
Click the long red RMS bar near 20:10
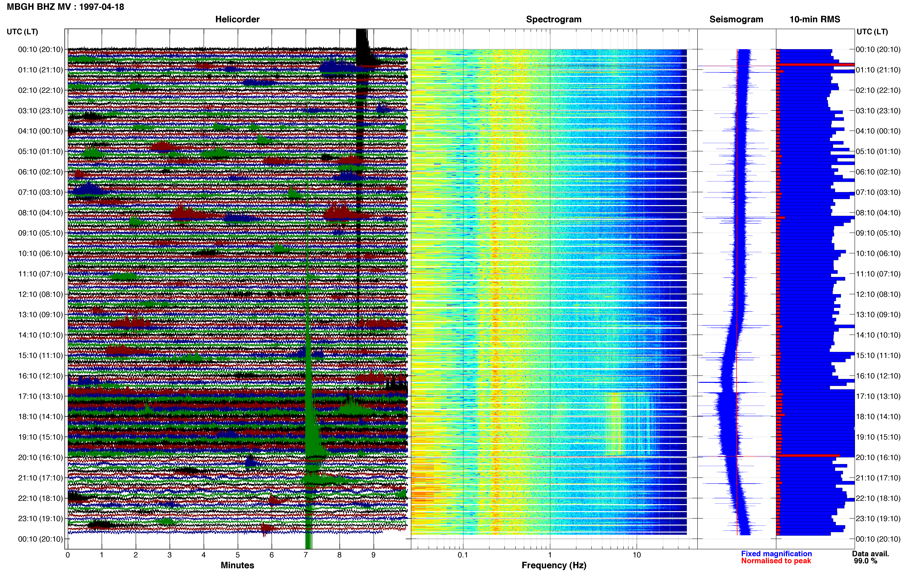tap(808, 456)
